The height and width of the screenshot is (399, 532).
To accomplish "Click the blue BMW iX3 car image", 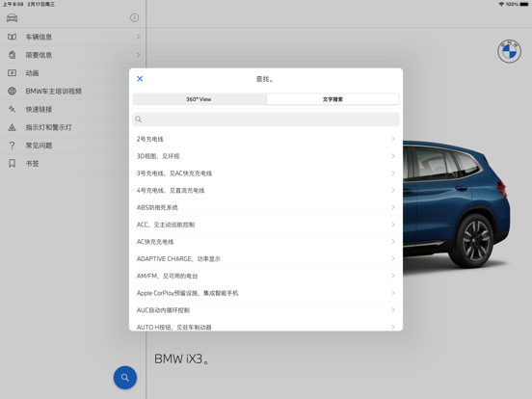I will pos(457,203).
